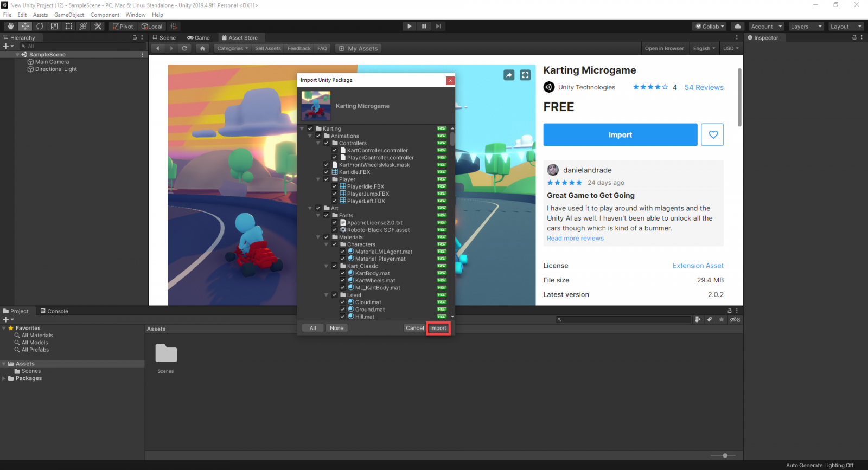Change currency with USD dropdown
Image resolution: width=868 pixels, height=470 pixels.
pyautogui.click(x=731, y=48)
